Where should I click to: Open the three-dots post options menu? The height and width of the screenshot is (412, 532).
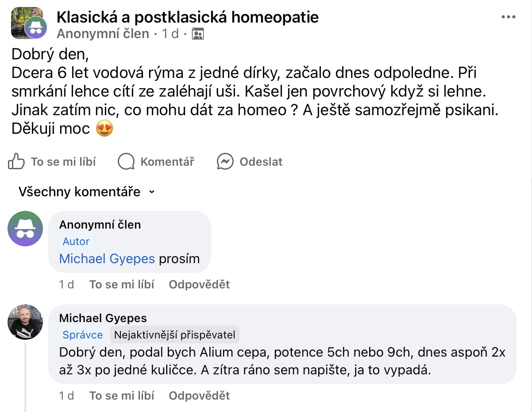509,17
